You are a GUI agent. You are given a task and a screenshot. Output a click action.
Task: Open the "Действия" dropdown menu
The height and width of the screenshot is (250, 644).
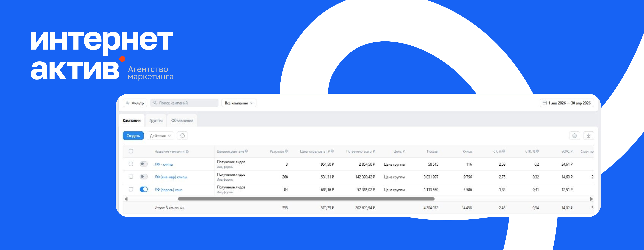point(160,136)
